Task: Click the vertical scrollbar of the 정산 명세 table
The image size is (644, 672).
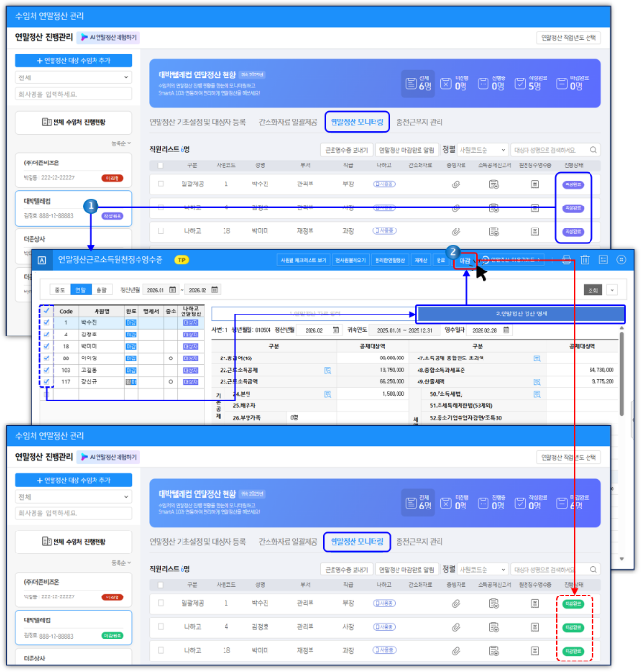Action: (x=622, y=373)
